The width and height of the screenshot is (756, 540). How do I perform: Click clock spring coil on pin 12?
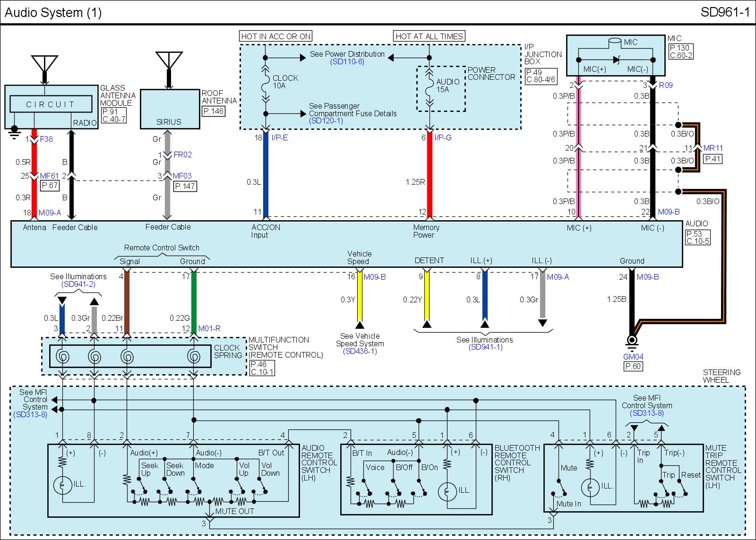193,356
